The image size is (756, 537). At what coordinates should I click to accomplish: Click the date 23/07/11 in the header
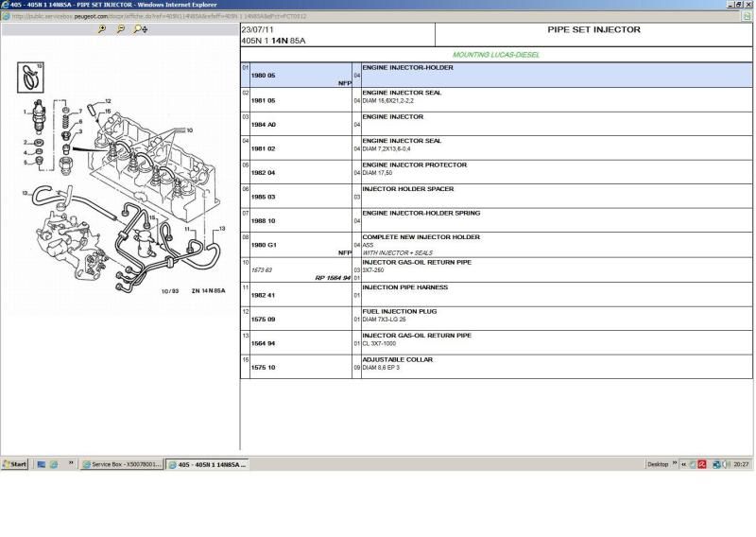click(x=257, y=29)
